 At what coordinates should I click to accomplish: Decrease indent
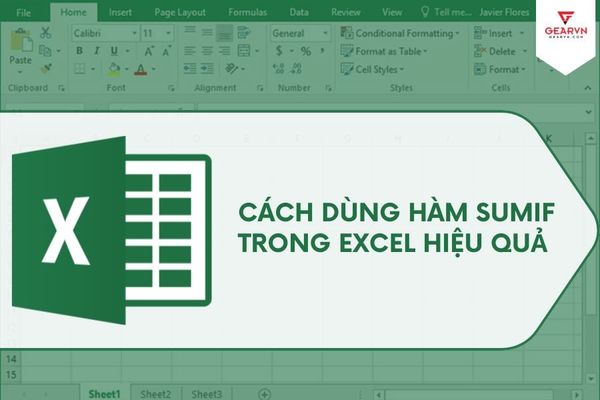pyautogui.click(x=190, y=69)
